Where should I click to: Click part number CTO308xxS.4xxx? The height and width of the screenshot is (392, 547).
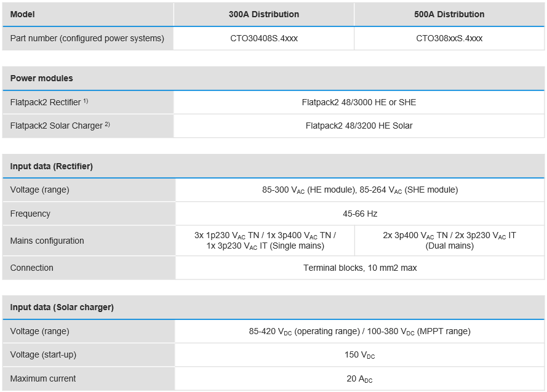coord(449,38)
